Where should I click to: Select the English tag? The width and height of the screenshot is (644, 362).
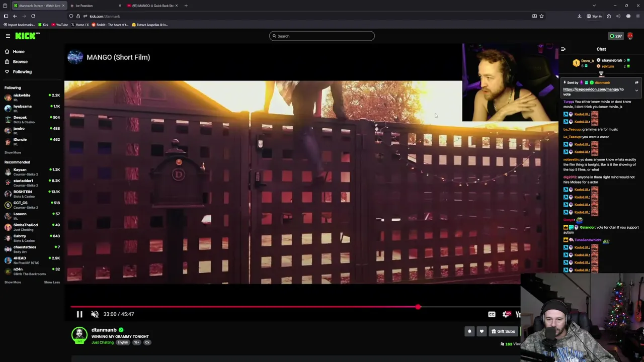point(123,342)
